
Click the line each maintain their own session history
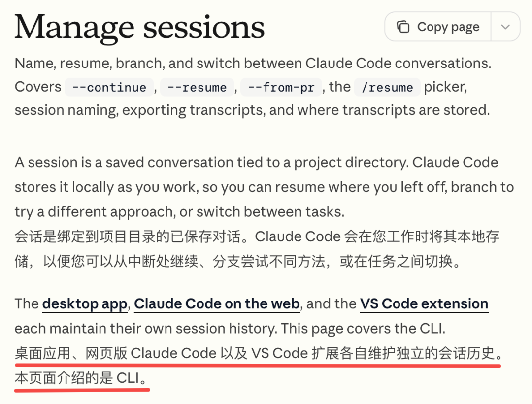[x=230, y=329]
